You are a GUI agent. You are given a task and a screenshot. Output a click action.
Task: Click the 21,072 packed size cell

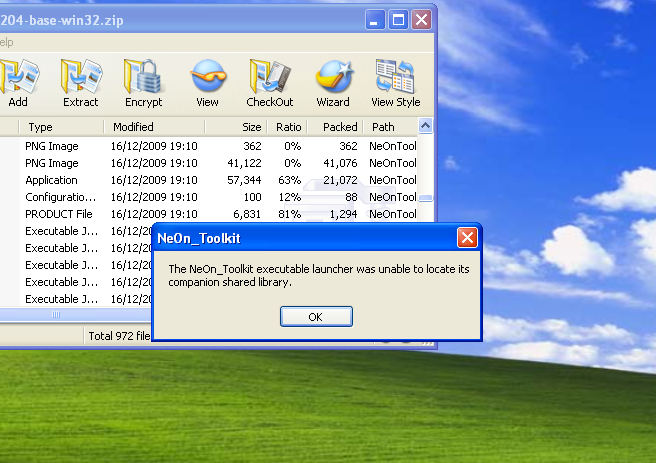[340, 180]
